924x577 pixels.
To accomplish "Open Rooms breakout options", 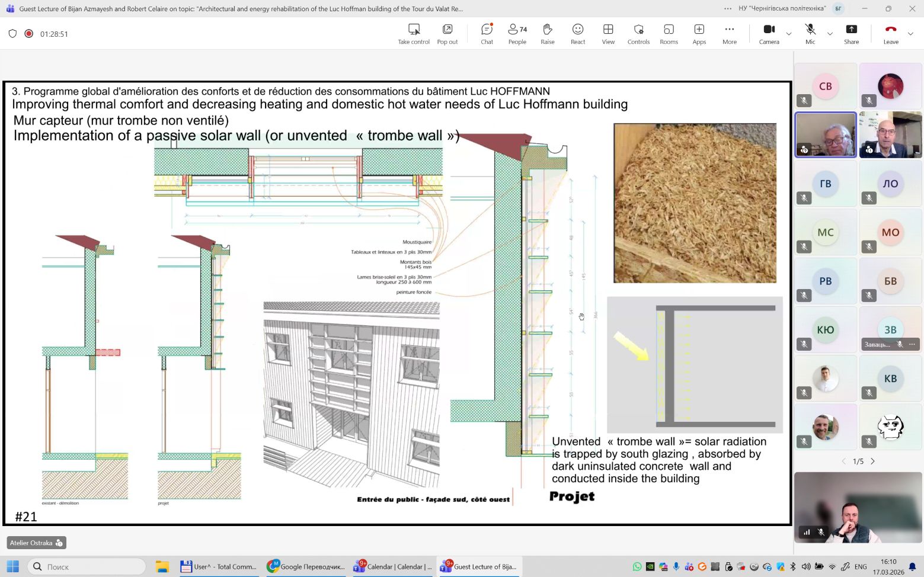I will 669,34.
